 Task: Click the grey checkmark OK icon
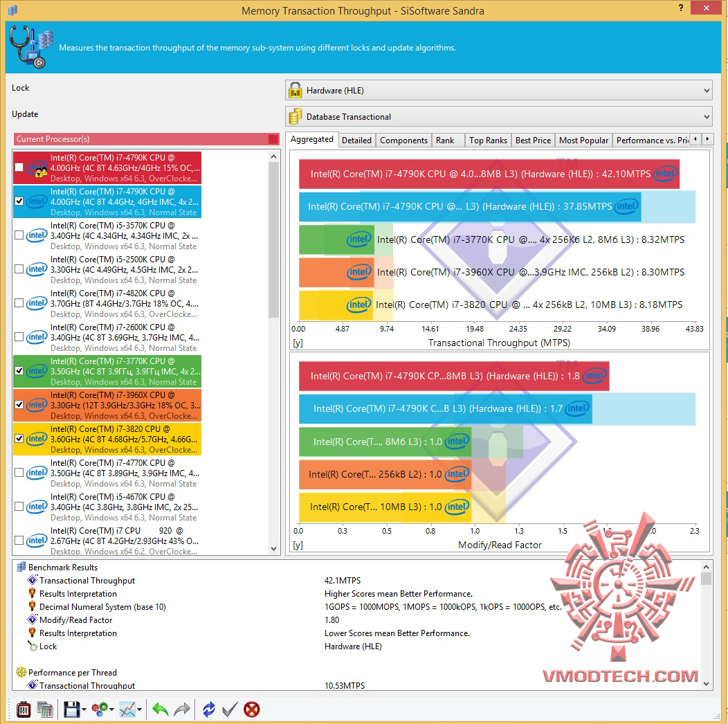point(230,709)
